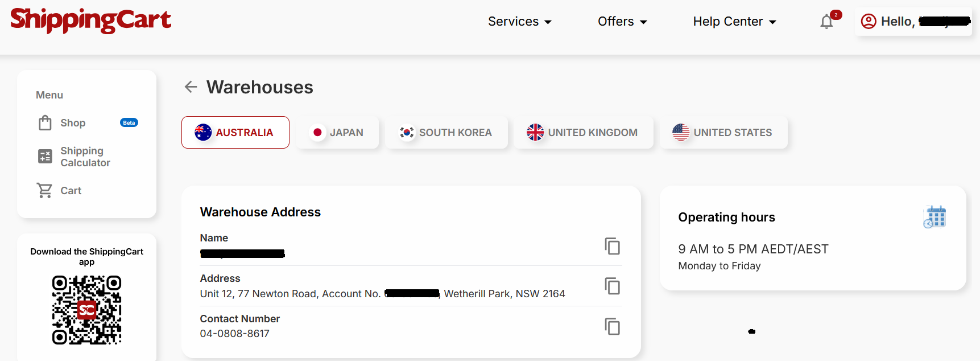
Task: Copy the warehouse Address
Action: point(612,286)
